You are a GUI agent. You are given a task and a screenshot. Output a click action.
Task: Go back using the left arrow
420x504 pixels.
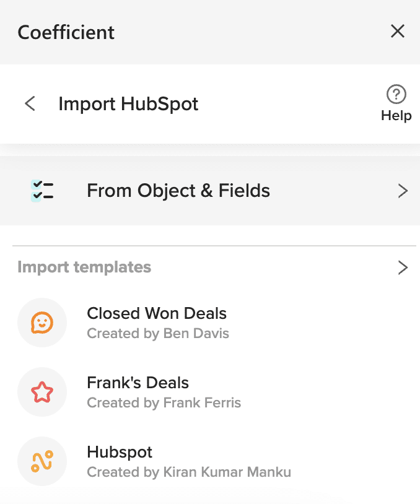[30, 103]
